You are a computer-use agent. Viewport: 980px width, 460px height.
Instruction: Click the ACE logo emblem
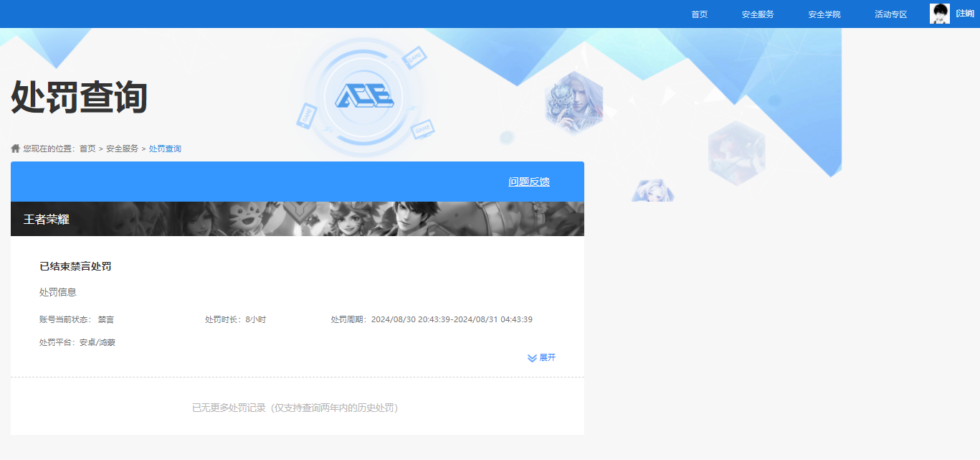tap(363, 96)
